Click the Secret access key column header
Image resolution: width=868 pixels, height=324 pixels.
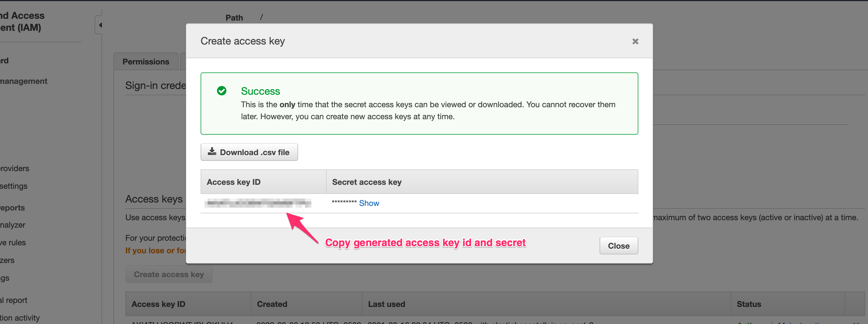(x=482, y=182)
